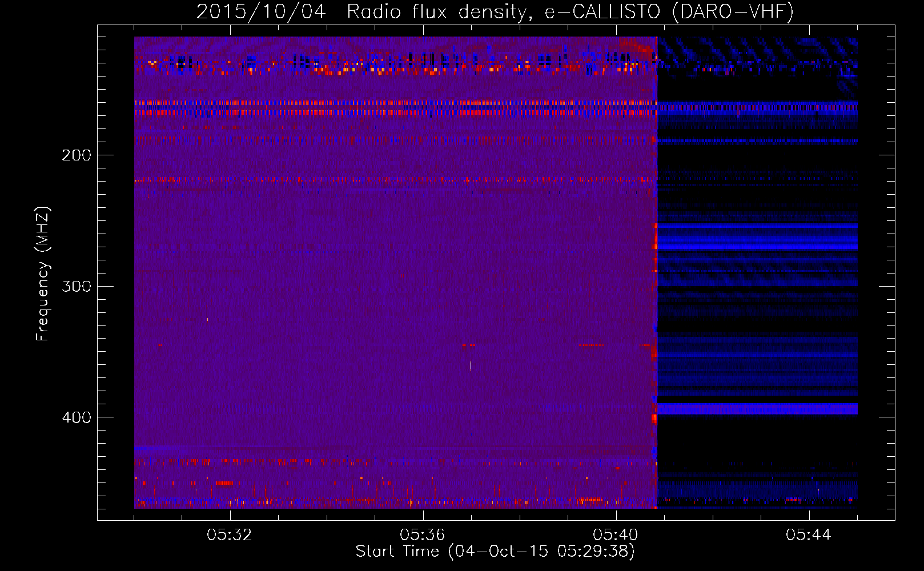This screenshot has height=571, width=924.
Task: Select the 200 frequency tick label
Action: [77, 155]
